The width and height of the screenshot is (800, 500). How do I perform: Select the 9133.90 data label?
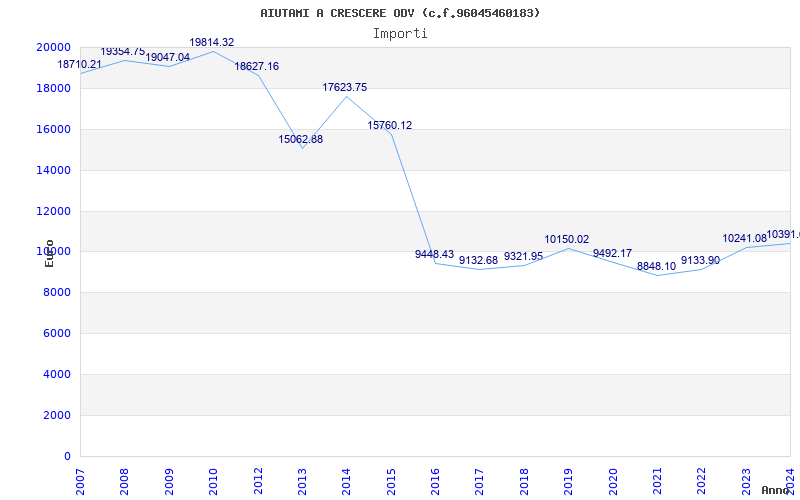tap(701, 260)
